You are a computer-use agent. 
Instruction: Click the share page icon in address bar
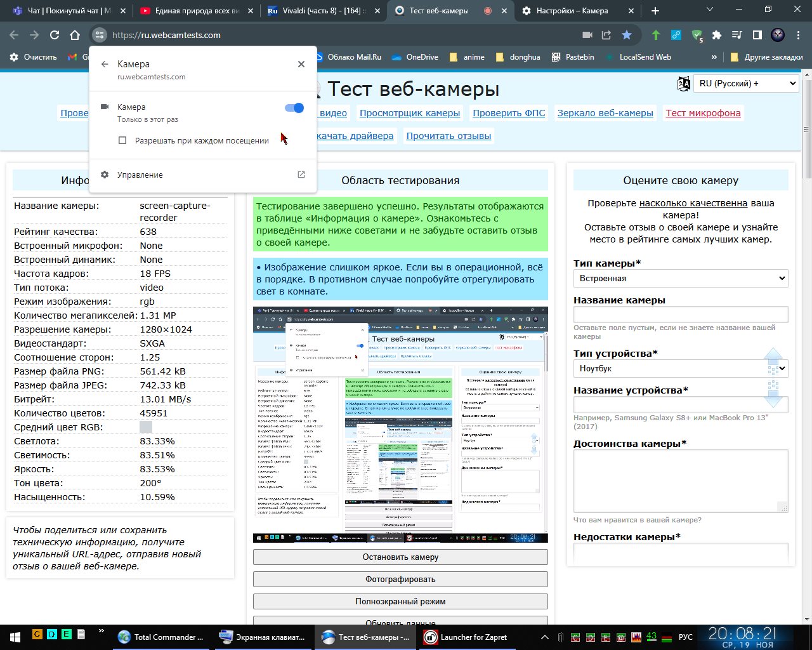[606, 35]
